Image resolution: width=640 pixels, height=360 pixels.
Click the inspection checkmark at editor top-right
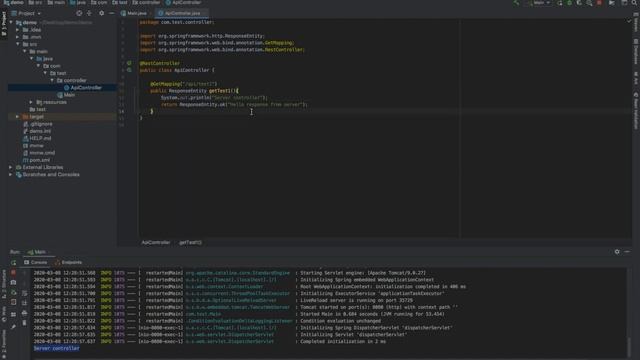(629, 21)
